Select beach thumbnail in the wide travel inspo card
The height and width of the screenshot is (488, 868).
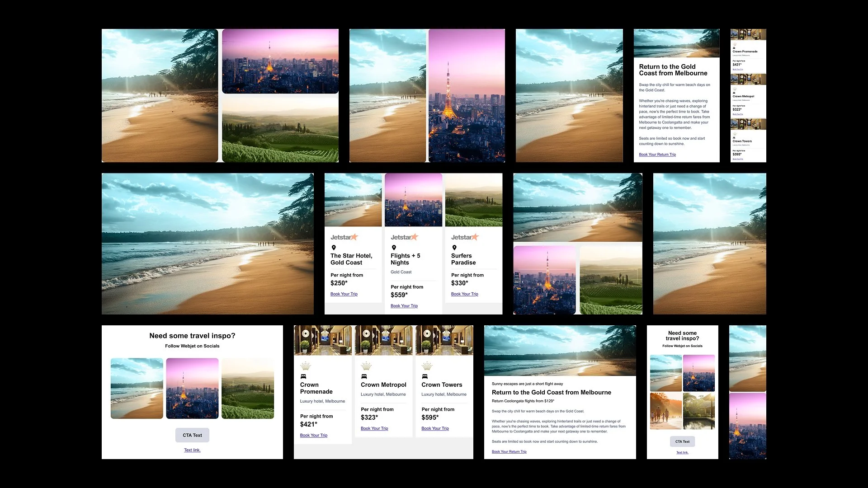point(137,389)
